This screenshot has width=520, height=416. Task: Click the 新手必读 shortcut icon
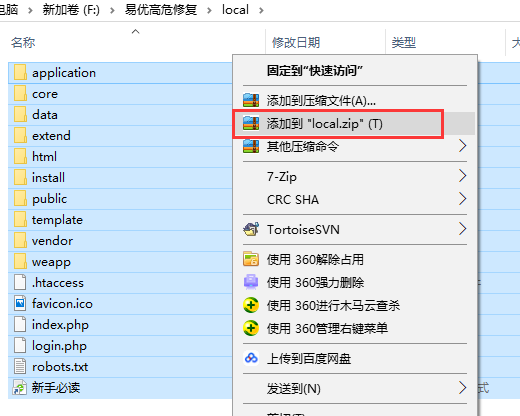point(20,388)
